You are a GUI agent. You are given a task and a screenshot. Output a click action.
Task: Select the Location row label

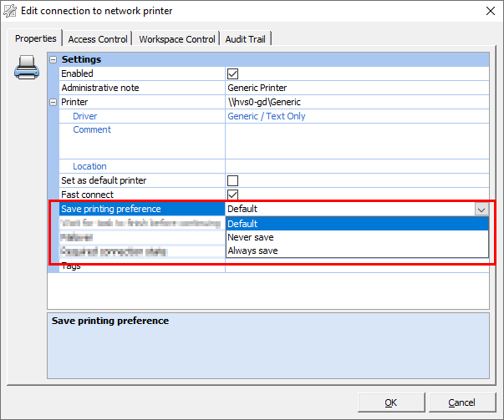coord(142,166)
